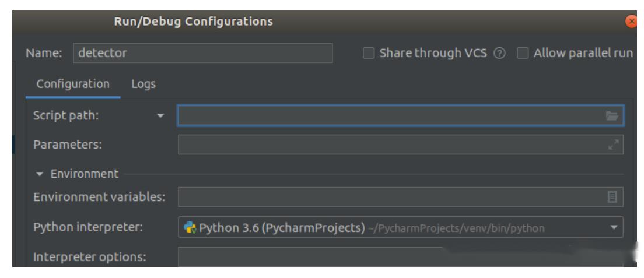Focus the Interpreter options text field
The image size is (644, 278).
pyautogui.click(x=309, y=256)
